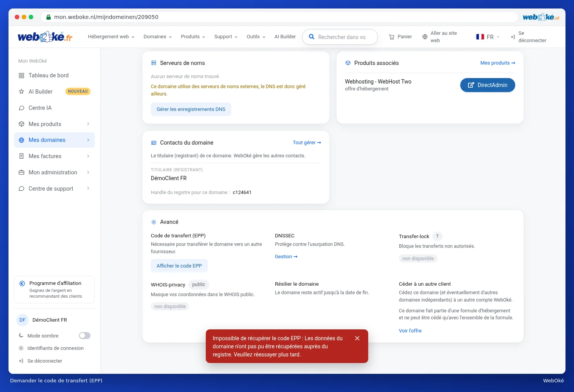Click the Mon administration card icon

[x=21, y=172]
